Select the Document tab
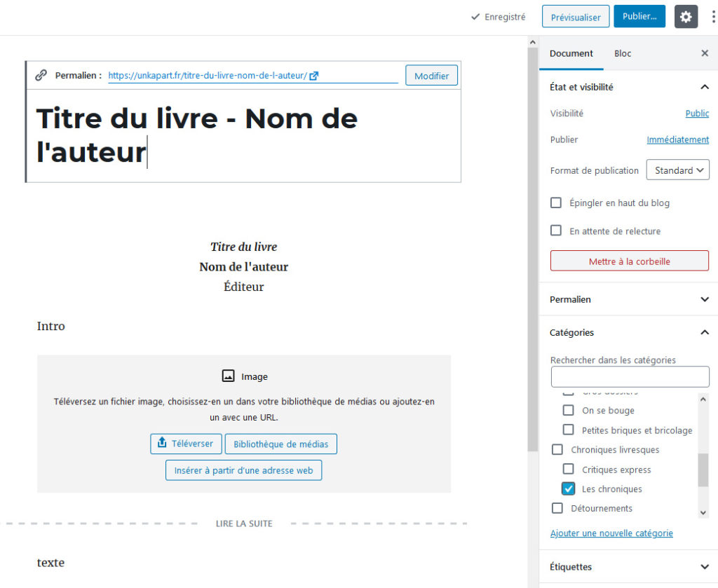718x588 pixels. tap(571, 53)
